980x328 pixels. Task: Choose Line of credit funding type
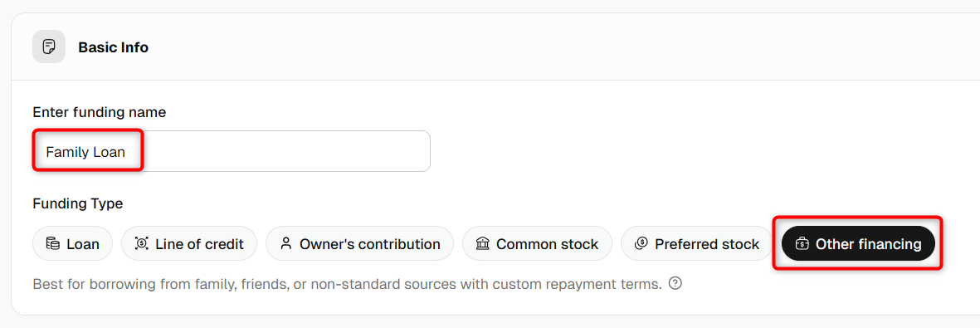pos(189,243)
